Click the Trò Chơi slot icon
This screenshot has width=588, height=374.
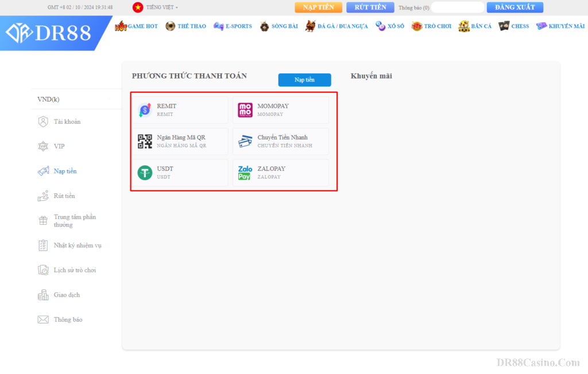(417, 26)
